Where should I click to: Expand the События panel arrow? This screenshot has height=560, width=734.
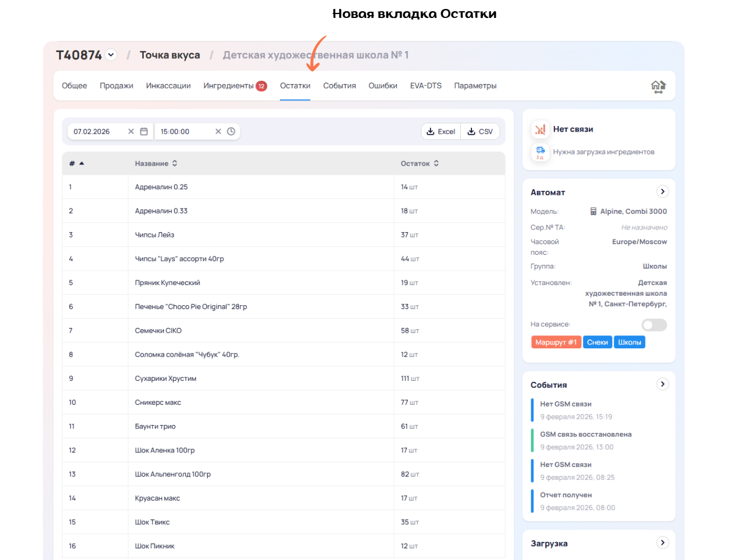pos(662,384)
